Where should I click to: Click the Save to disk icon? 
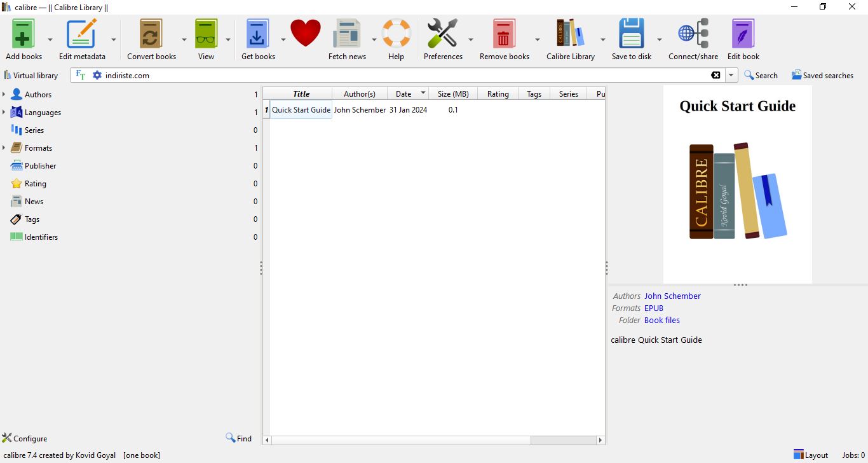pos(631,34)
